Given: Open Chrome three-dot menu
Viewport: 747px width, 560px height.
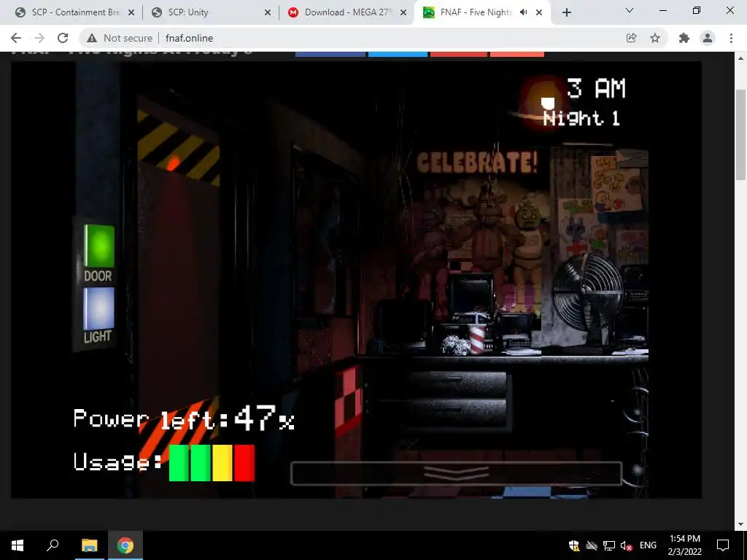Looking at the screenshot, I should (x=731, y=38).
